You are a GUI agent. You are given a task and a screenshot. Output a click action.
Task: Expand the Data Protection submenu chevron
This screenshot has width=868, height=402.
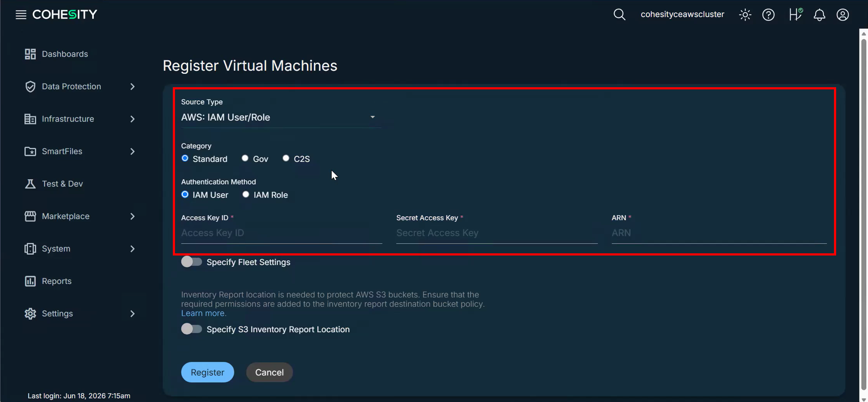pyautogui.click(x=133, y=87)
